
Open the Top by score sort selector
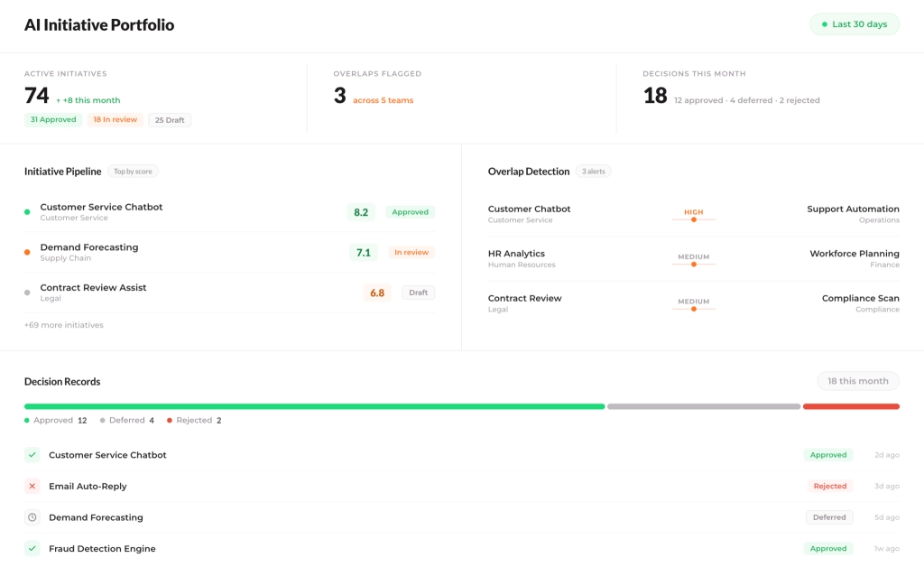tap(134, 172)
